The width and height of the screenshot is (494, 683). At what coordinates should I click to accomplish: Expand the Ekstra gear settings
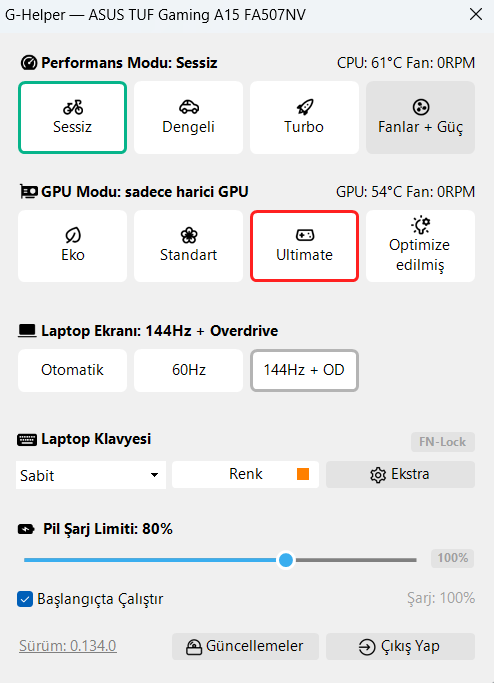pyautogui.click(x=400, y=474)
